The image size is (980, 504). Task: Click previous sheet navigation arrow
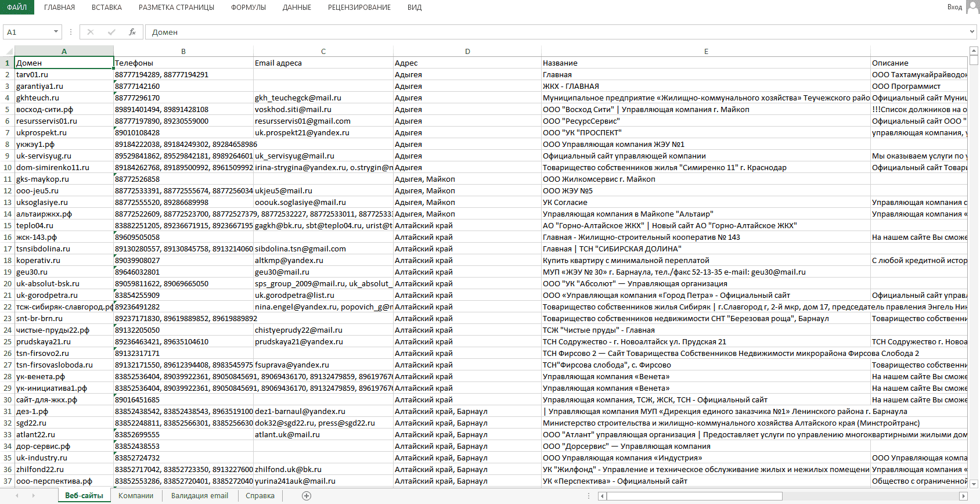pyautogui.click(x=17, y=495)
